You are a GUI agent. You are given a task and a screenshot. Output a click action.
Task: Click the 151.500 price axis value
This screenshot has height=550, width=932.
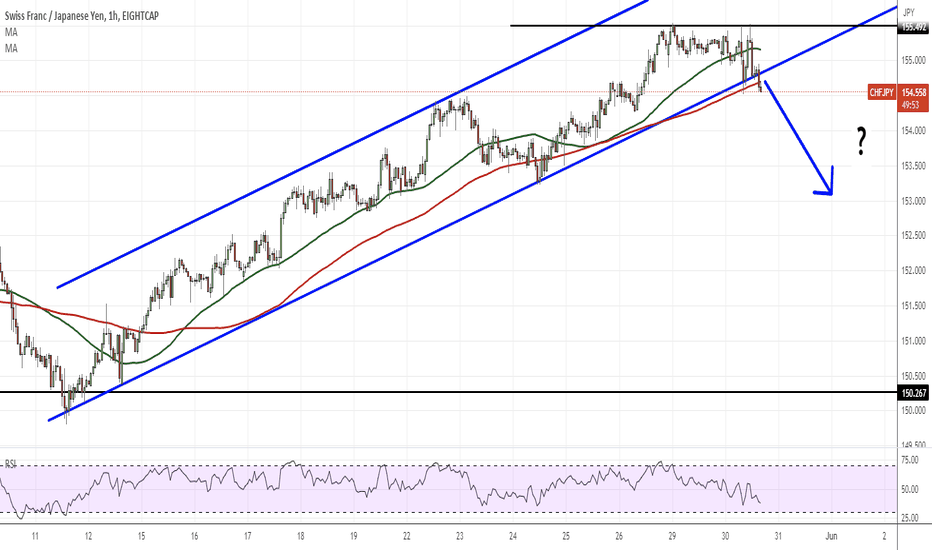[914, 306]
